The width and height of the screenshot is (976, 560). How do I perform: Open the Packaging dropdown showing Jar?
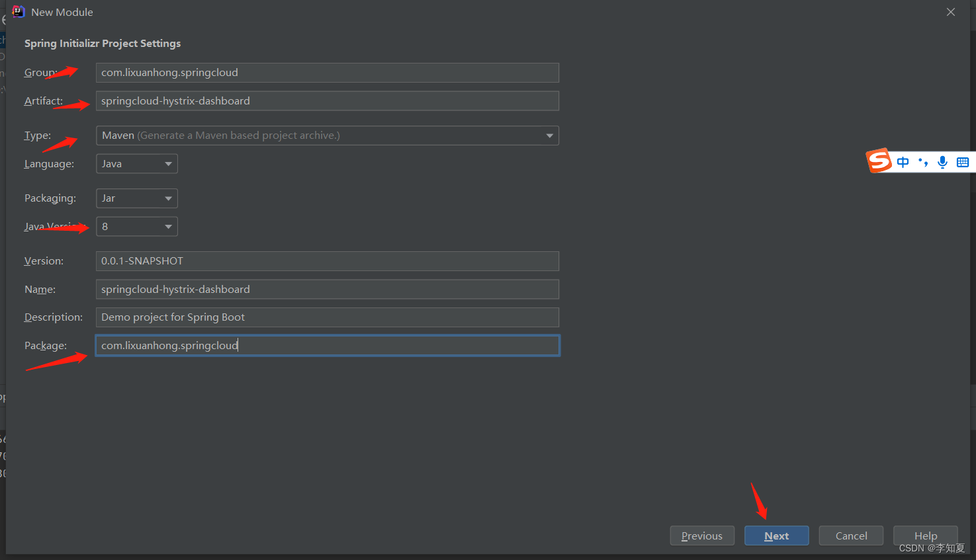coord(137,198)
